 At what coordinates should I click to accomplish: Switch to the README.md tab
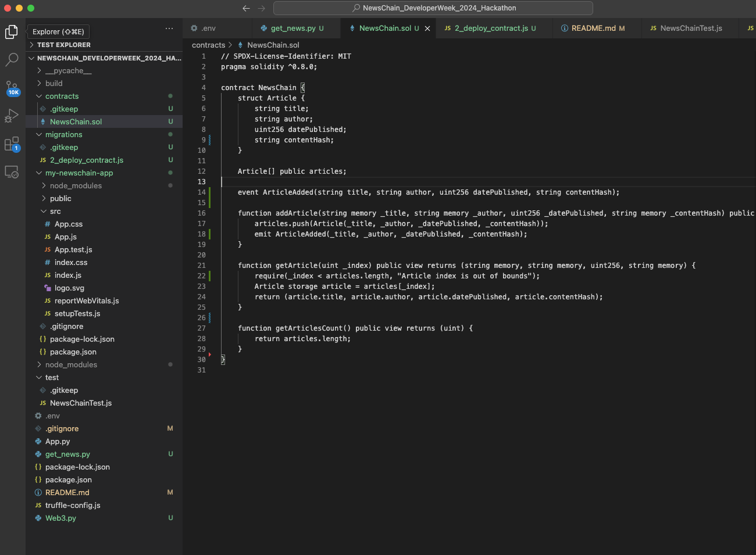click(593, 28)
